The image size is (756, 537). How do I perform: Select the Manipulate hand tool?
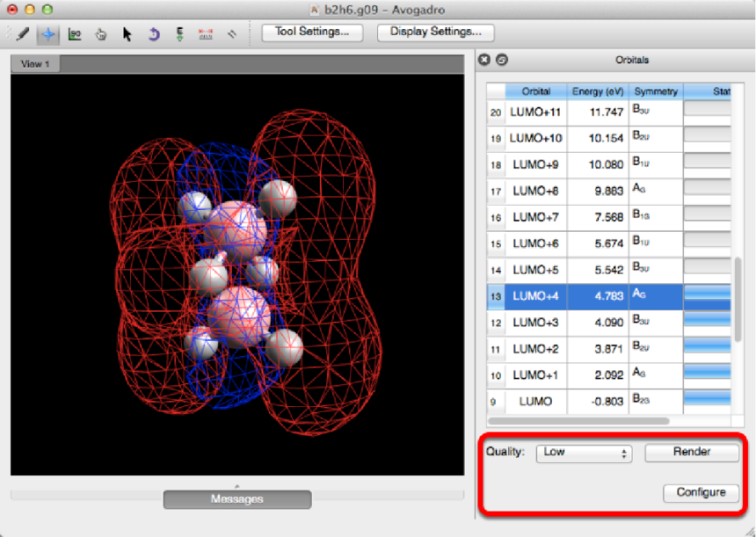pyautogui.click(x=100, y=34)
